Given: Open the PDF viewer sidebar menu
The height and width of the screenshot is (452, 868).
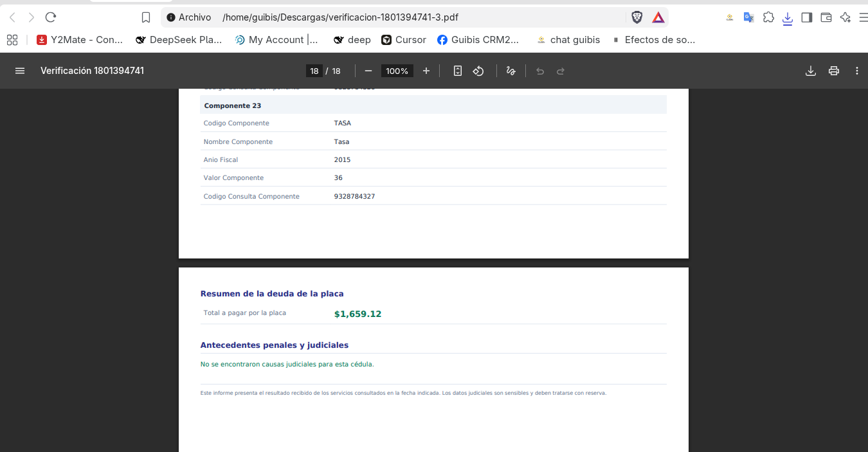Looking at the screenshot, I should tap(20, 71).
